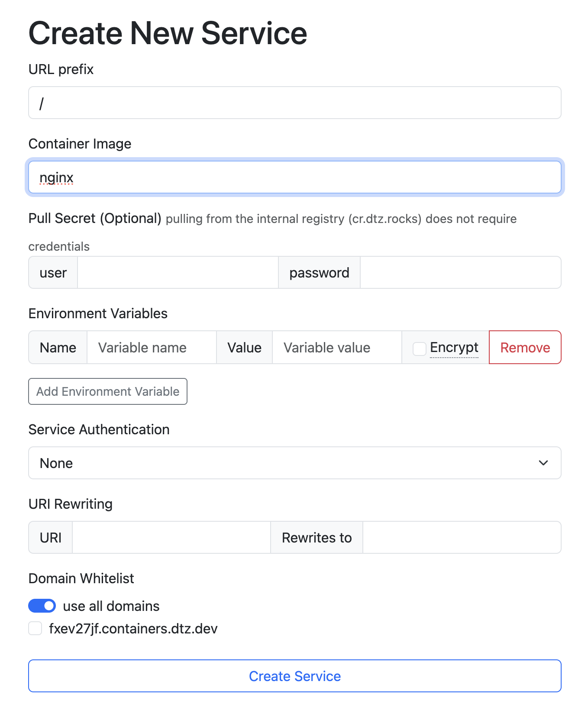
Task: Click the Create New Service heading
Action: [168, 34]
